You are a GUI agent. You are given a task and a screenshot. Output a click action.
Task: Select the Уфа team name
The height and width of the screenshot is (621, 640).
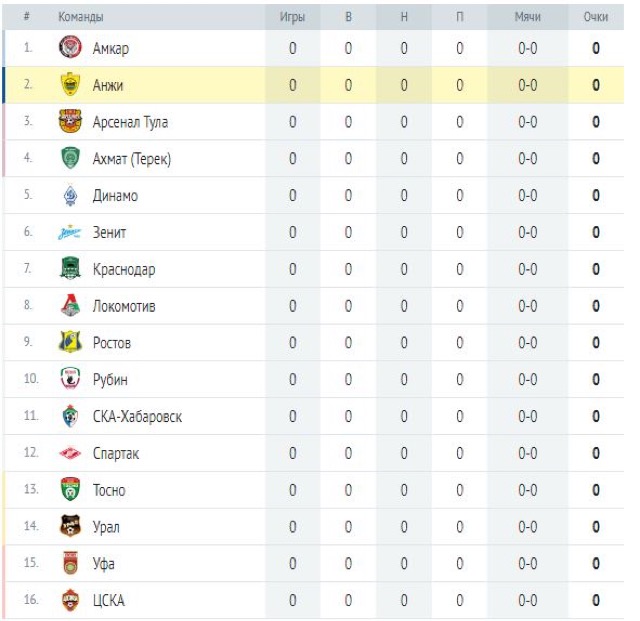pyautogui.click(x=103, y=564)
